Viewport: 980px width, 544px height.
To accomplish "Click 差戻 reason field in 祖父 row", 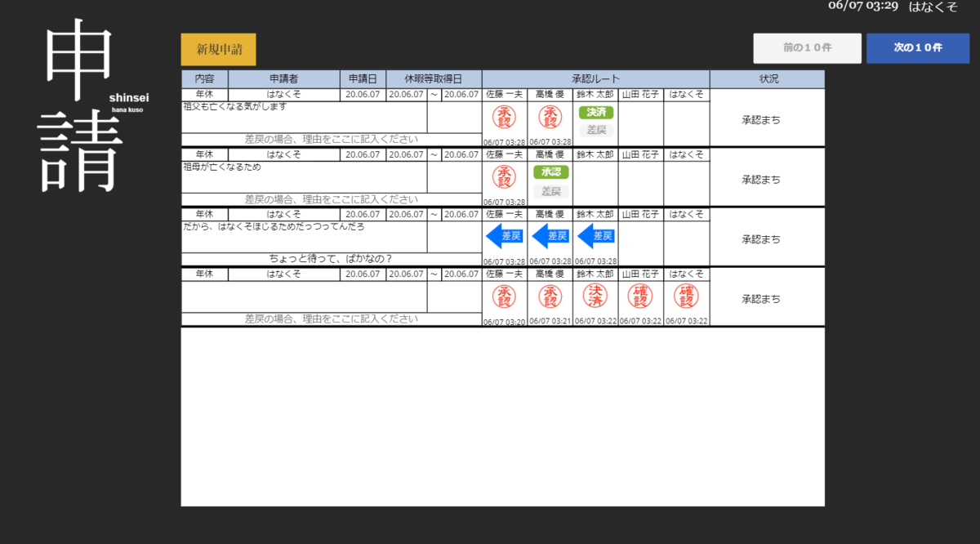I will [332, 140].
